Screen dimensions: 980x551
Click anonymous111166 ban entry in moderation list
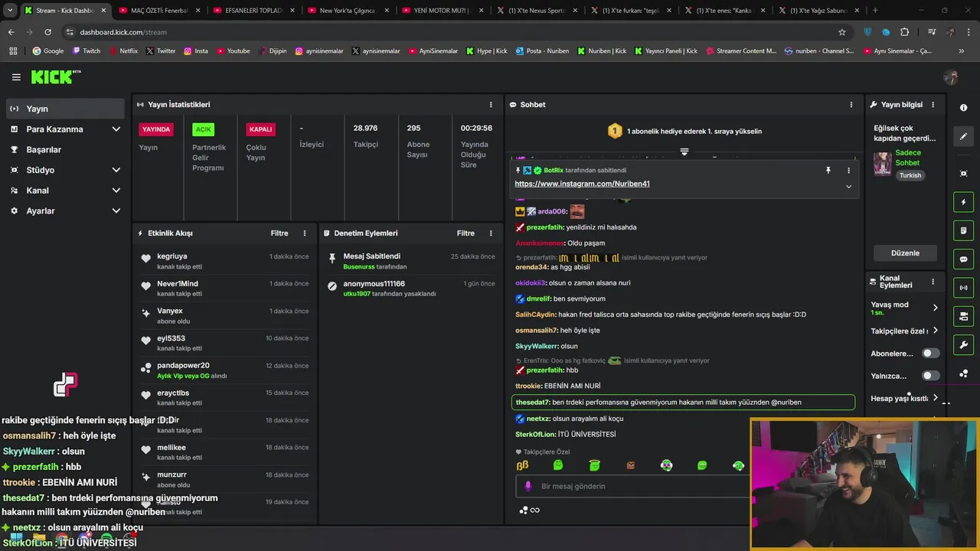411,289
